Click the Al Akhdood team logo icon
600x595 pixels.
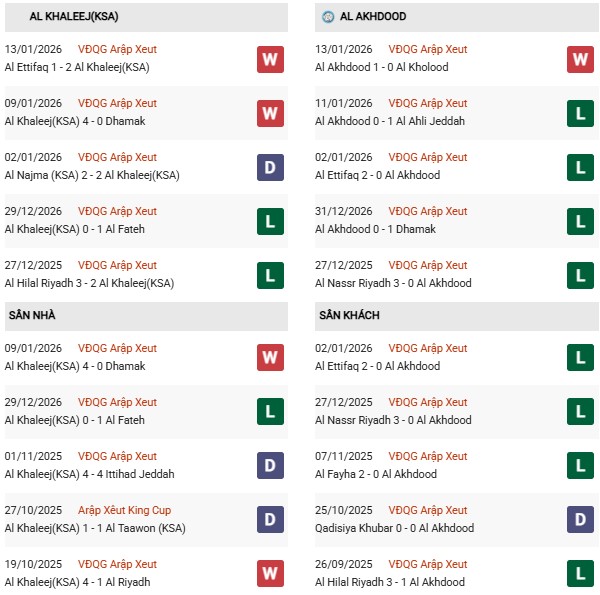[x=328, y=17]
